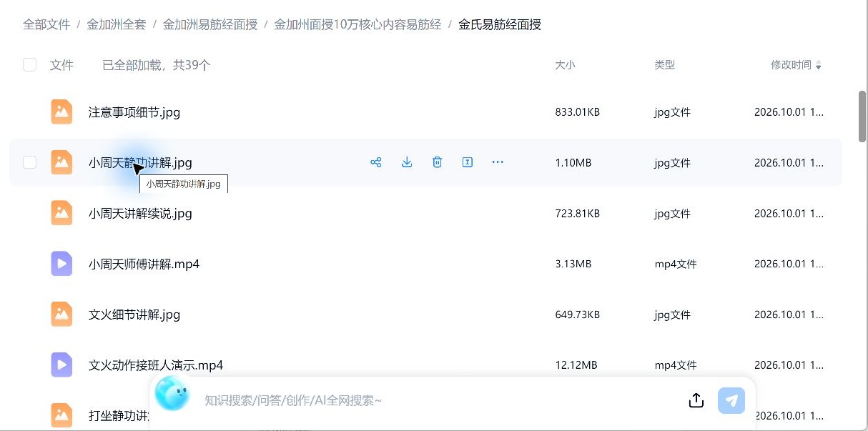Click the image icon of 小周天讲解续说.jpg
The image size is (868, 431).
[x=62, y=213]
